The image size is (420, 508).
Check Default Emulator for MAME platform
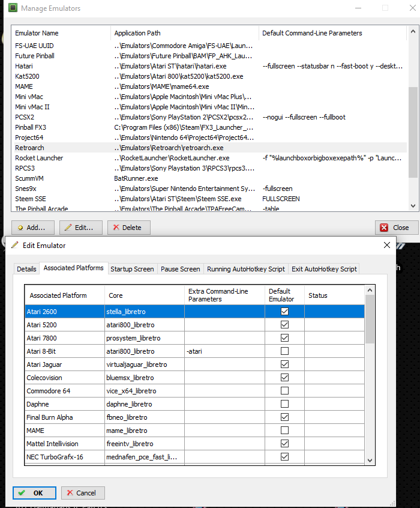[x=284, y=431]
